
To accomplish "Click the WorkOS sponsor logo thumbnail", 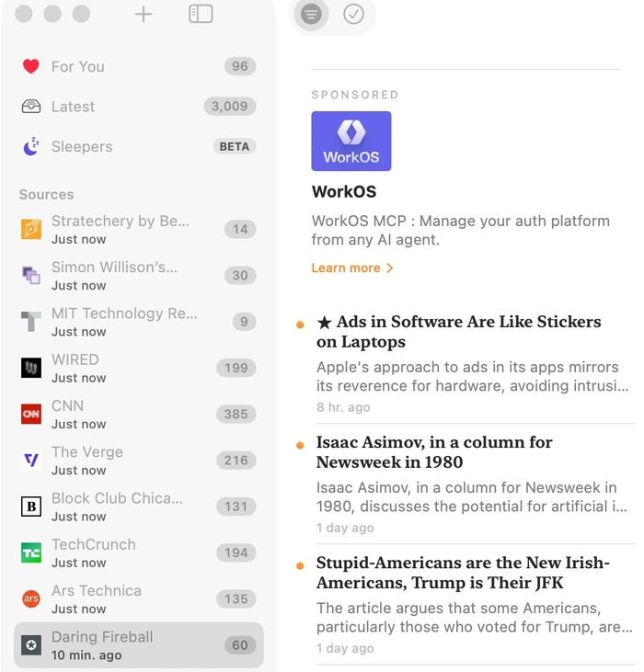I will pyautogui.click(x=351, y=141).
